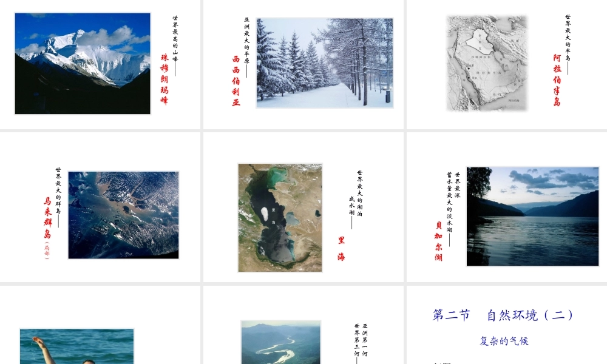Open the Lake Baikal dusk photo
This screenshot has width=607, height=364.
(x=533, y=217)
